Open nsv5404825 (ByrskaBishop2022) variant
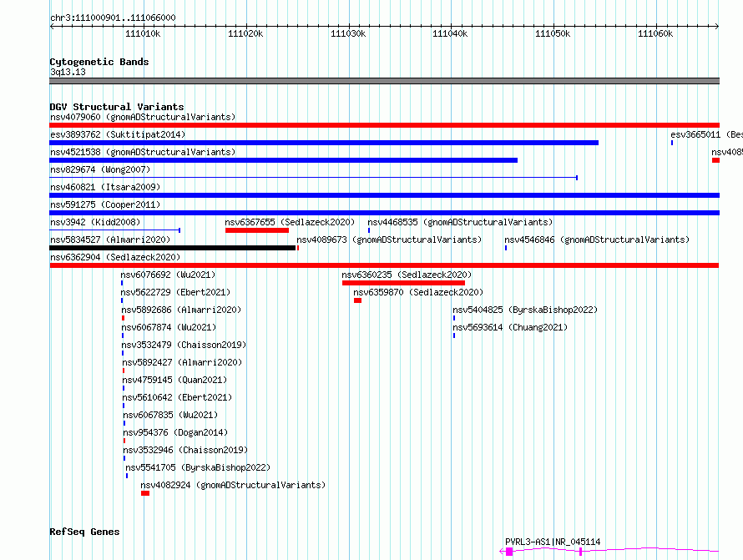 pos(525,310)
